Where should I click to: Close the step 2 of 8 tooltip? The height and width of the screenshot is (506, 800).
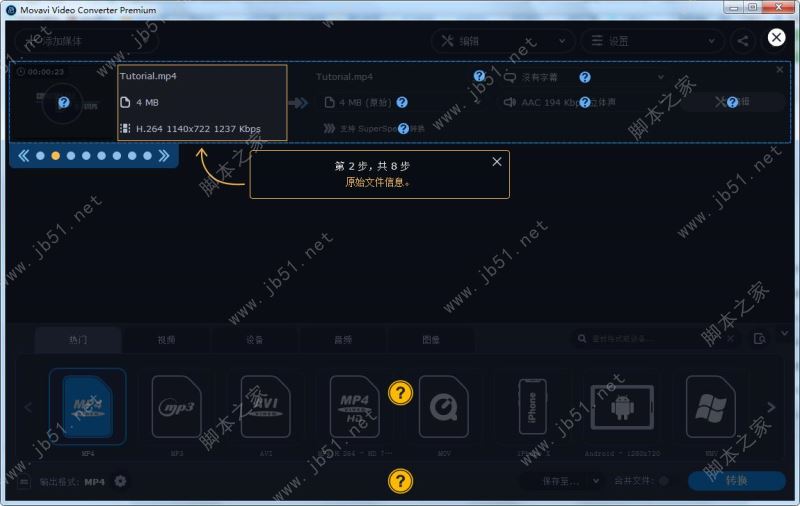(496, 162)
